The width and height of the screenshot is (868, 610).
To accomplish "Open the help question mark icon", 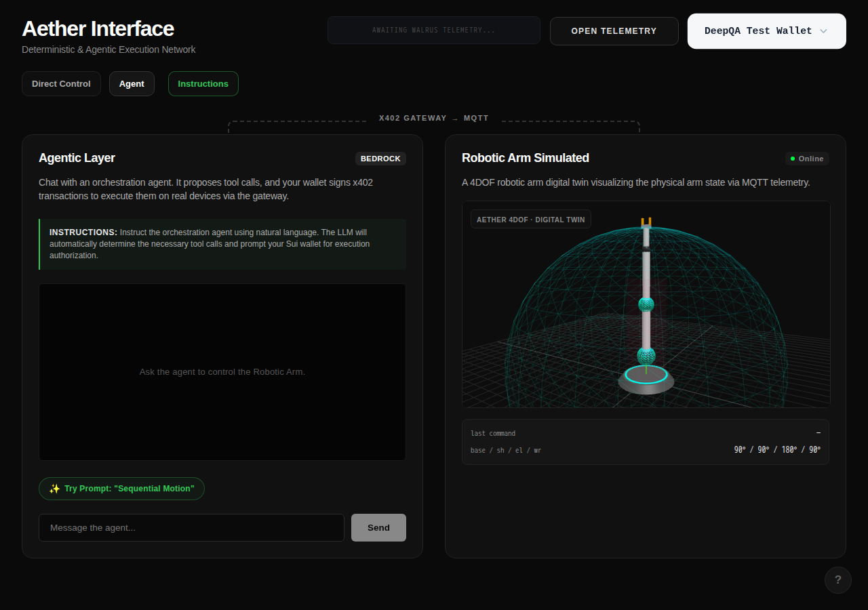I will click(838, 580).
